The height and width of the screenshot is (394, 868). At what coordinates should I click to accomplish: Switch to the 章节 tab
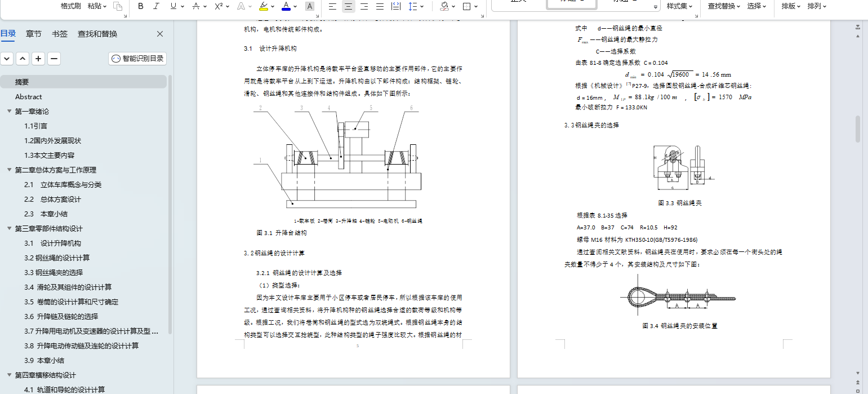34,34
